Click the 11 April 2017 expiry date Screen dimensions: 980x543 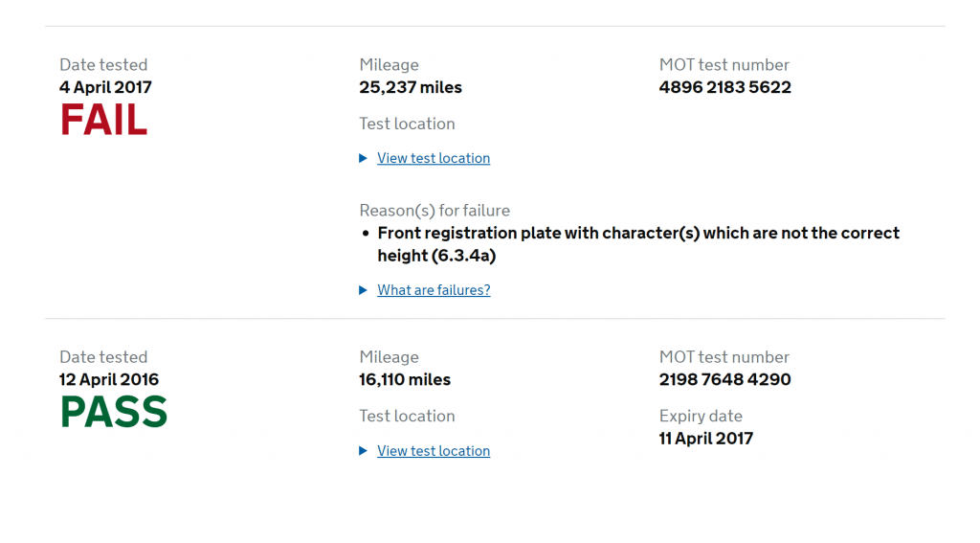click(x=705, y=439)
